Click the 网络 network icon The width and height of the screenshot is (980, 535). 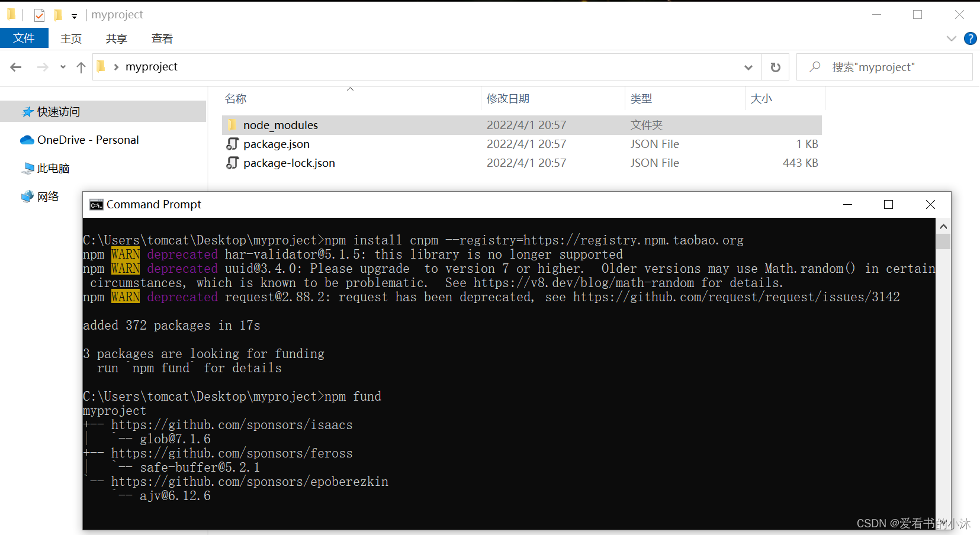(27, 196)
